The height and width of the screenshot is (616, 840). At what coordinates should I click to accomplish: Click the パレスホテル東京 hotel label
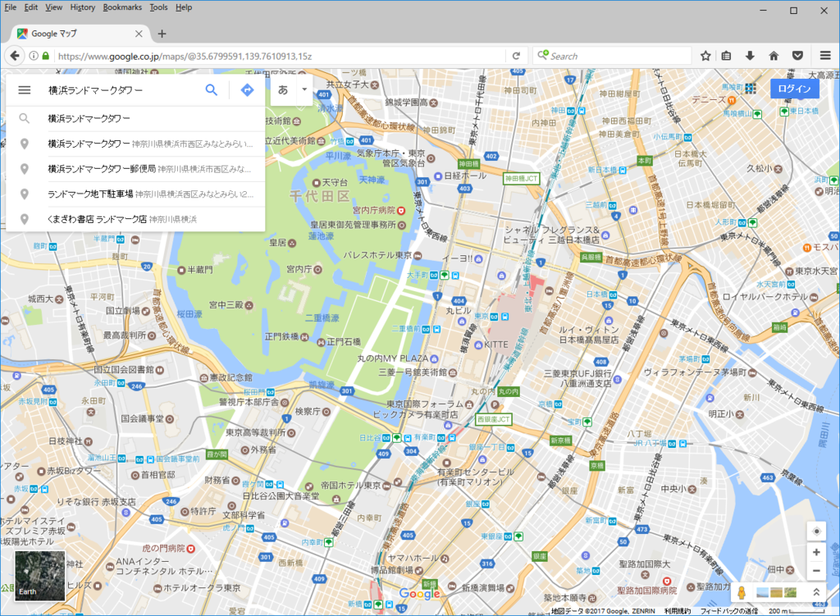(x=377, y=255)
